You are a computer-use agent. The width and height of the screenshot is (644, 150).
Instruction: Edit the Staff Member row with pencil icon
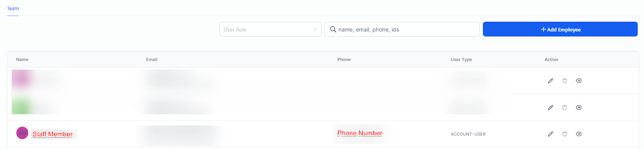[x=550, y=134]
